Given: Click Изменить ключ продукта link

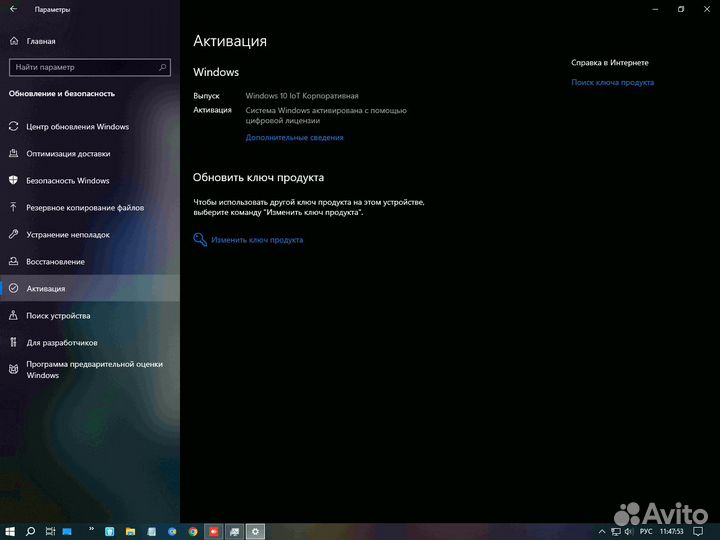Looking at the screenshot, I should (256, 240).
